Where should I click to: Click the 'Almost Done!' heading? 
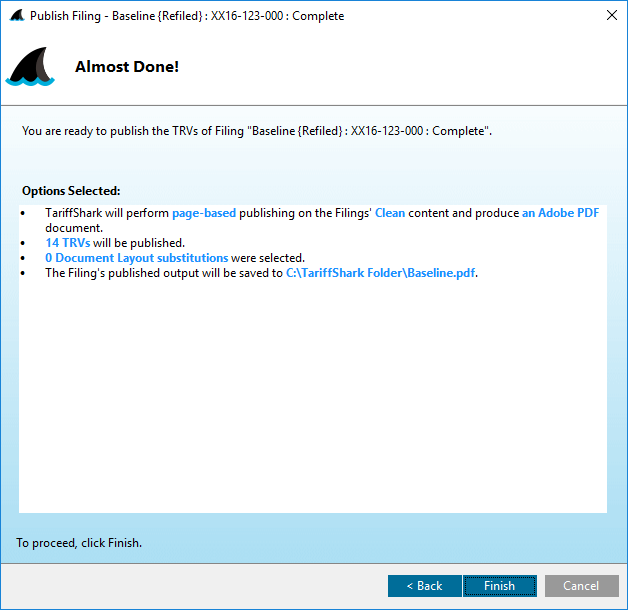(x=127, y=66)
